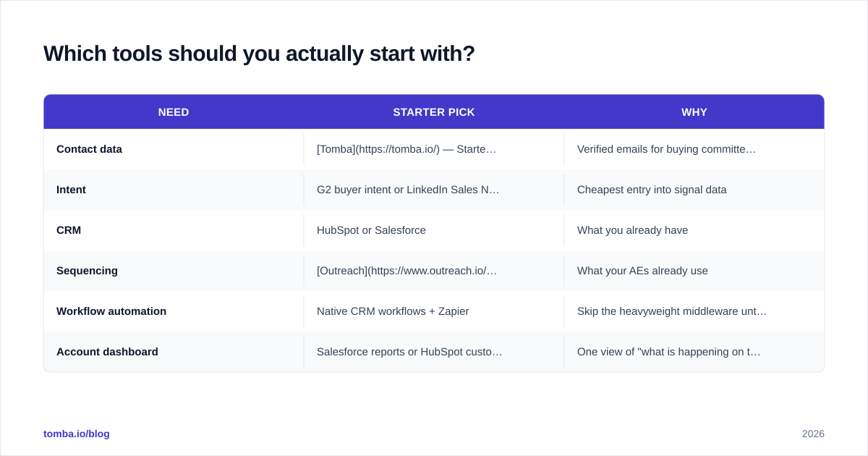Click the 'One view of "what is happening on t…' cell
The width and height of the screenshot is (868, 456).
click(694, 352)
